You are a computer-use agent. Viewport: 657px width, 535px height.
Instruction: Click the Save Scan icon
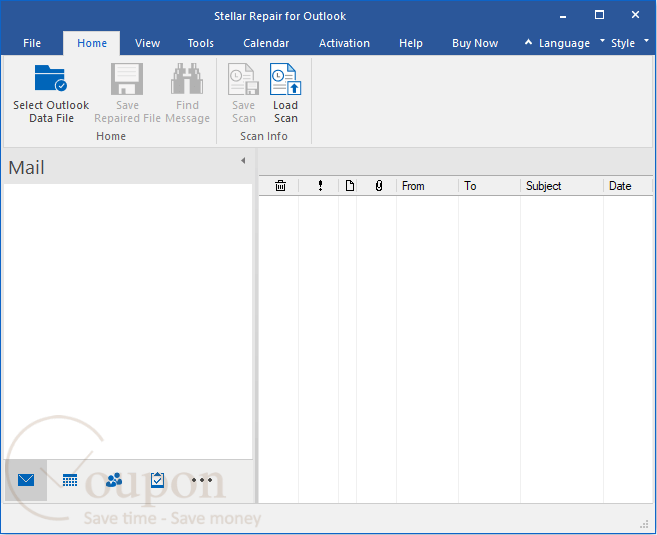coord(243,79)
